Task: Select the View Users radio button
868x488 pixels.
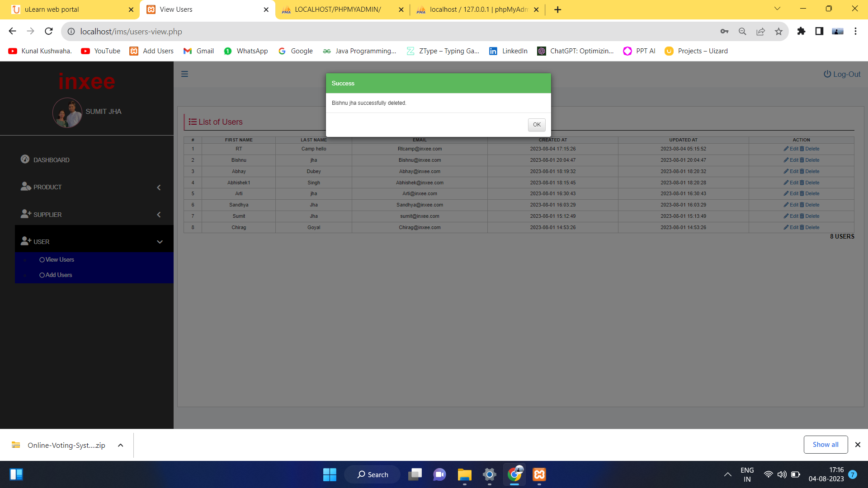Action: (42, 259)
